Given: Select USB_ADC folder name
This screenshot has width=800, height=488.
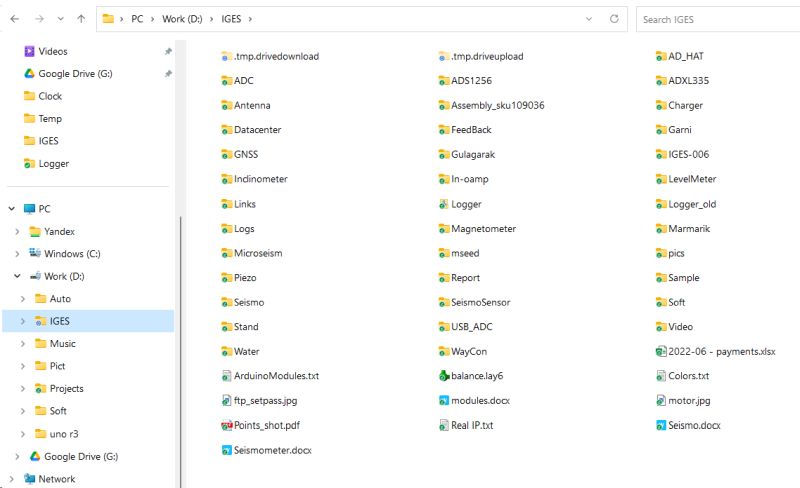Looking at the screenshot, I should pos(472,327).
